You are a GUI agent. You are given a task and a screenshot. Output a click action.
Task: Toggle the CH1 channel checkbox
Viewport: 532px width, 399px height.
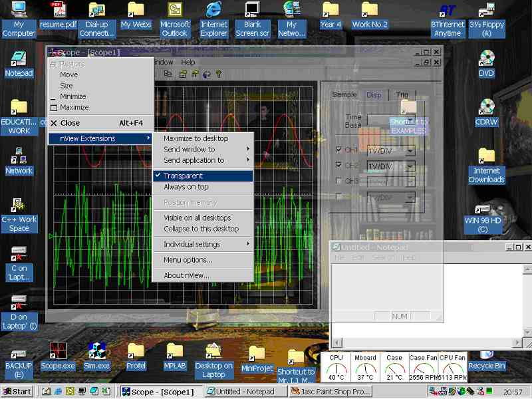[339, 150]
